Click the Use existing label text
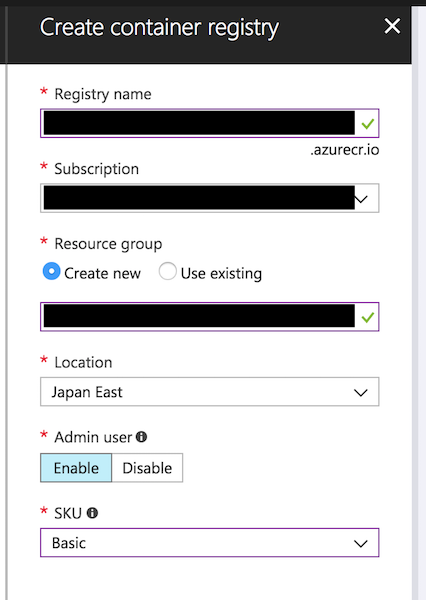 [x=221, y=274]
